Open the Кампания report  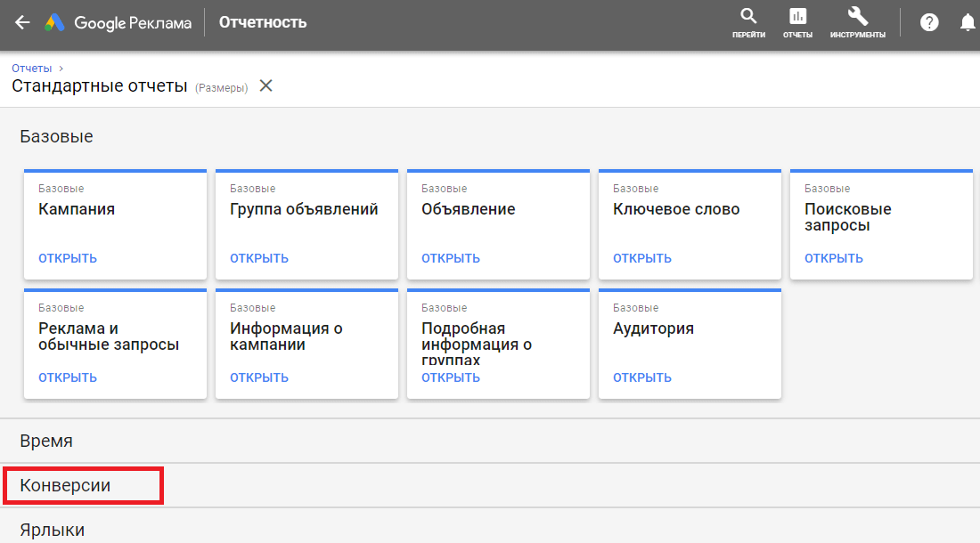tap(68, 258)
